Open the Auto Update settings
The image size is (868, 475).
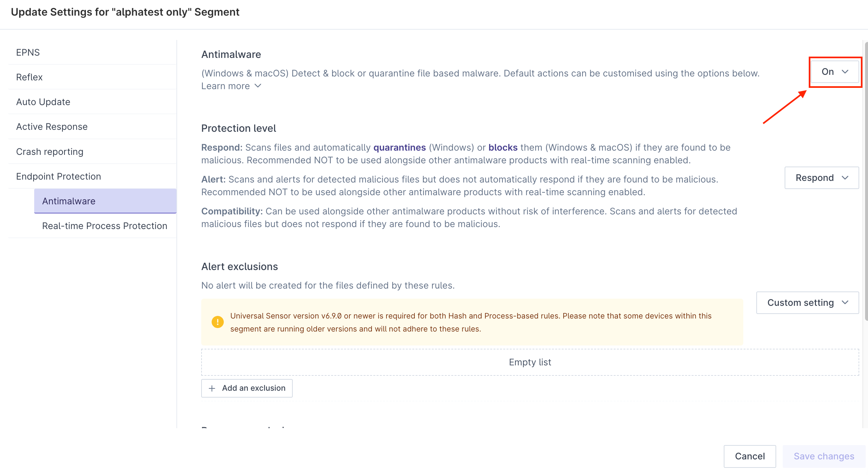point(92,102)
